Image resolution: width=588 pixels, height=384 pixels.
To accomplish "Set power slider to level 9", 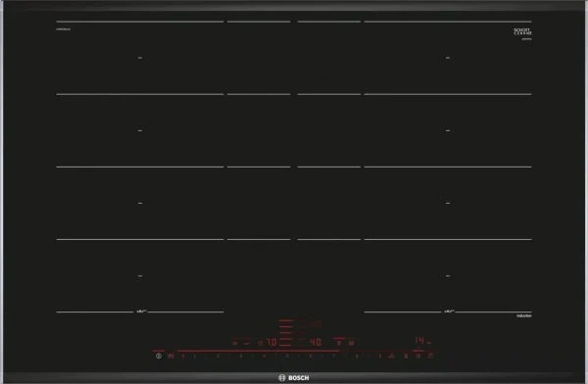I will point(379,356).
